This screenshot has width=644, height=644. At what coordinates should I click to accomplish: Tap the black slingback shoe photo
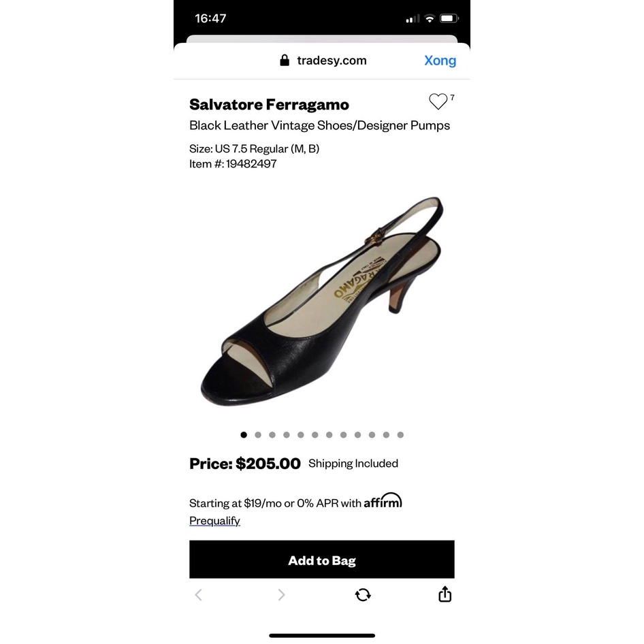(x=321, y=302)
